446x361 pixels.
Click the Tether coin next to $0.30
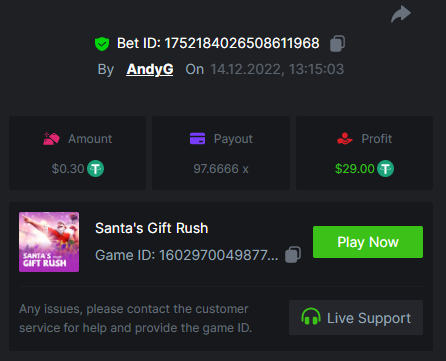click(96, 169)
